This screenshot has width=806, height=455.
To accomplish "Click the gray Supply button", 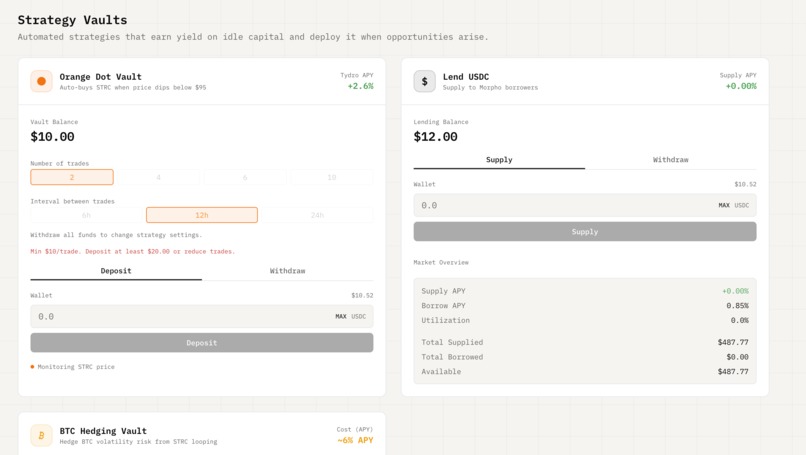I will click(x=585, y=232).
